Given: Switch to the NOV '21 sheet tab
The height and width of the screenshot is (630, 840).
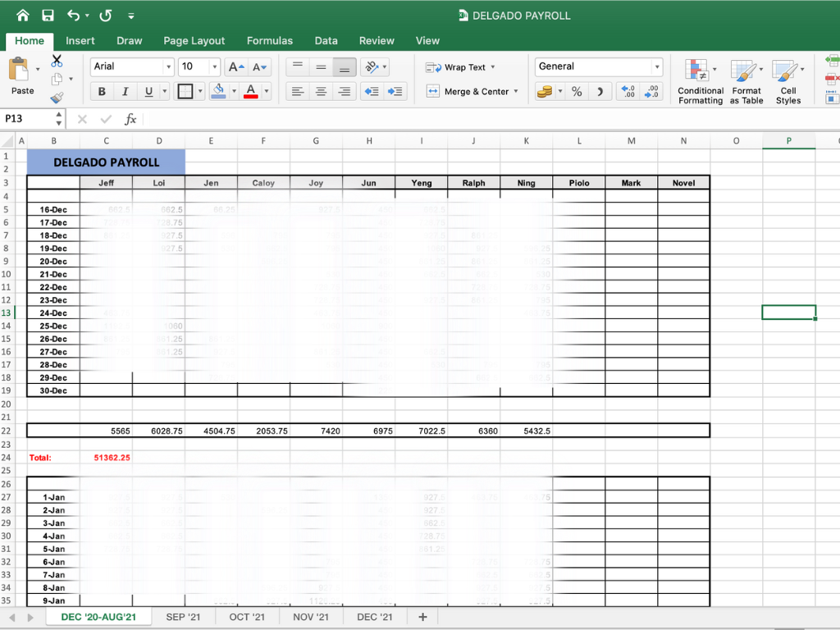Looking at the screenshot, I should tap(311, 617).
